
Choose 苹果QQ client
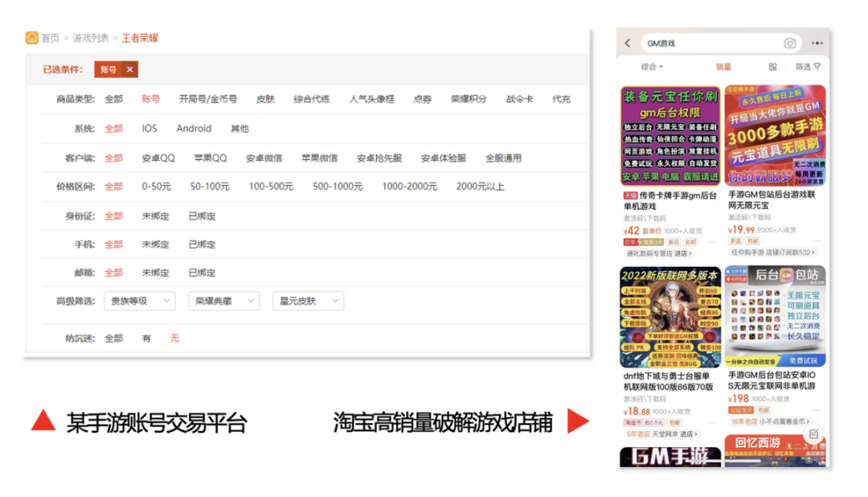(211, 158)
